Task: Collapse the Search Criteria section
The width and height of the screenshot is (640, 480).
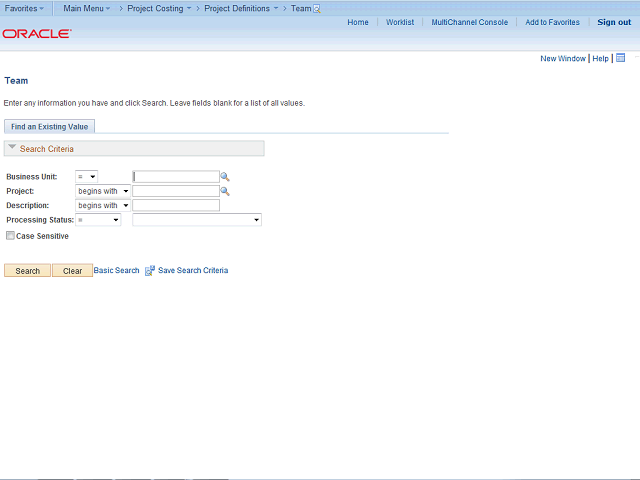Action: tap(12, 147)
